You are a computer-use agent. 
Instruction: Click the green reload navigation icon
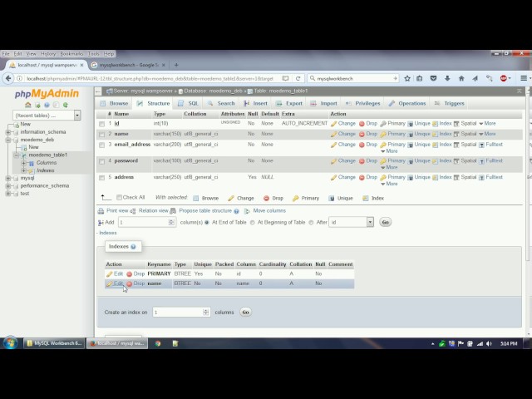click(x=65, y=105)
